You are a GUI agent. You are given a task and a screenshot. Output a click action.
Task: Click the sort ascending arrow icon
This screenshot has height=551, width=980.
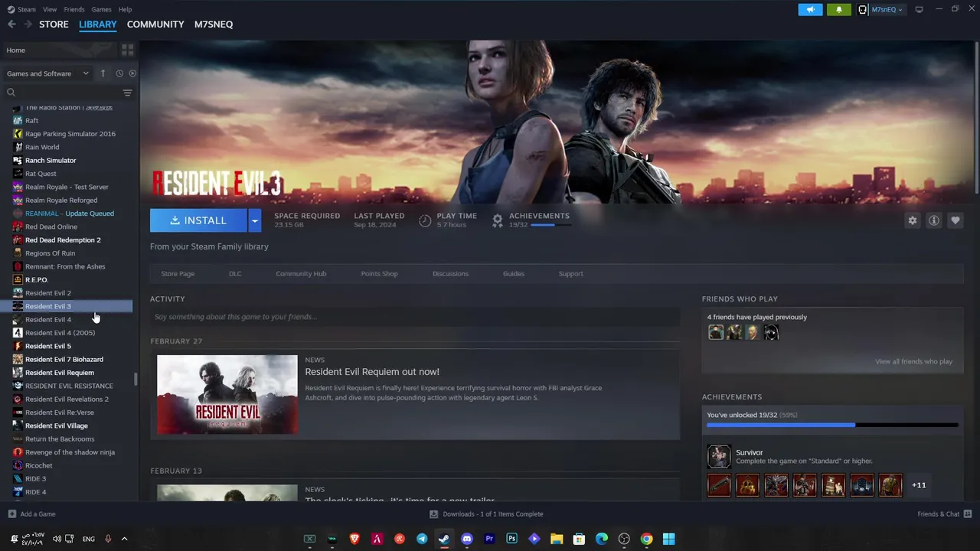click(x=103, y=73)
